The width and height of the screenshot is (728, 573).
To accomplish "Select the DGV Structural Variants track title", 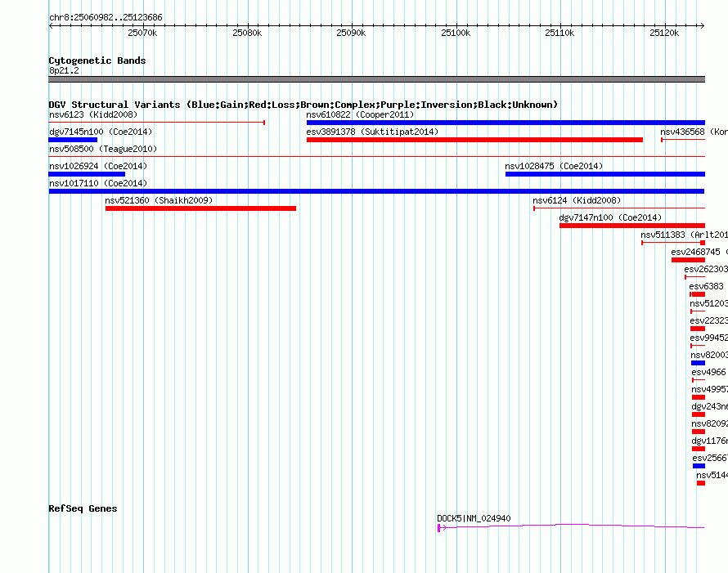I will [x=303, y=105].
